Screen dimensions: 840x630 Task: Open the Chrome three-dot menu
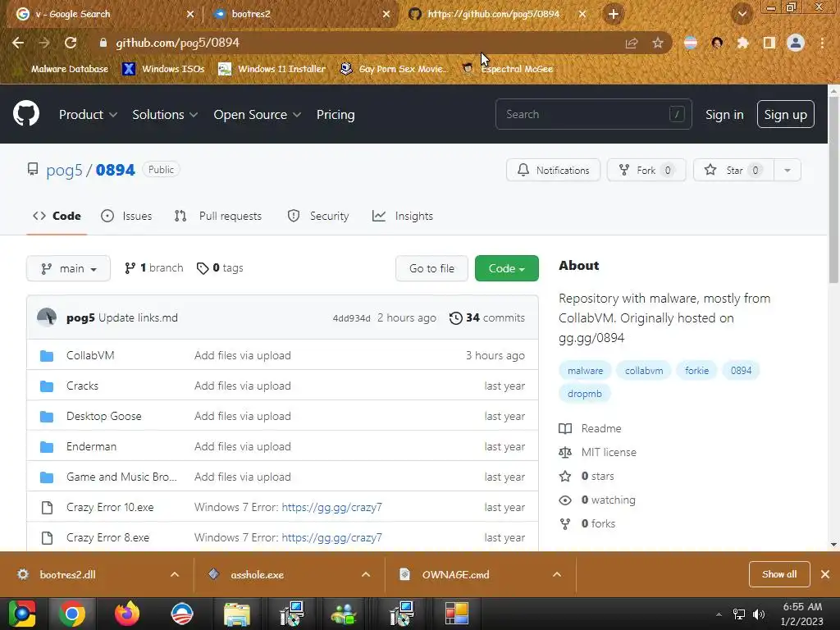(x=822, y=43)
